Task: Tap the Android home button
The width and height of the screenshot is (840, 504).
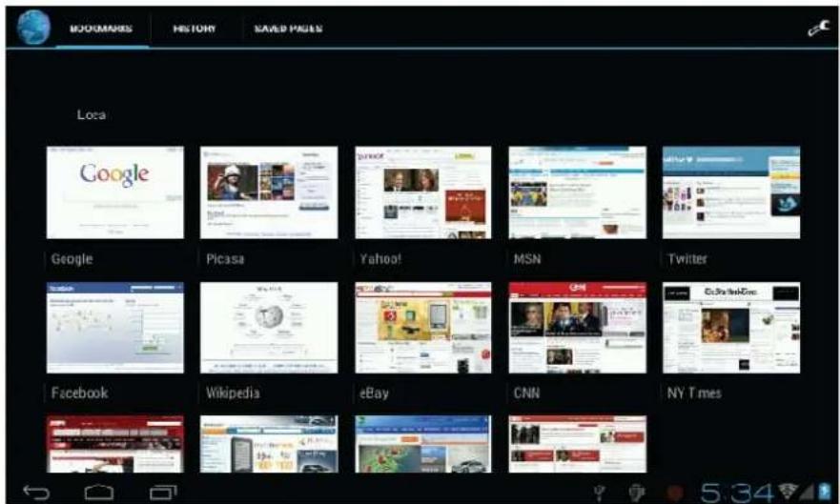Action: tap(100, 492)
